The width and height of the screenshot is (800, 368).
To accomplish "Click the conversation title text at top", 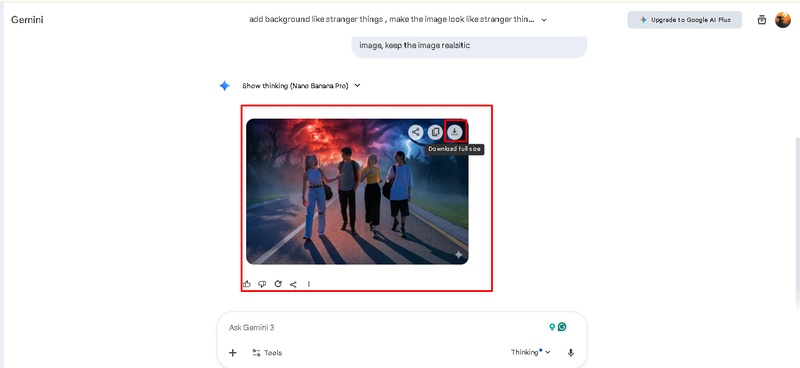I will [391, 20].
